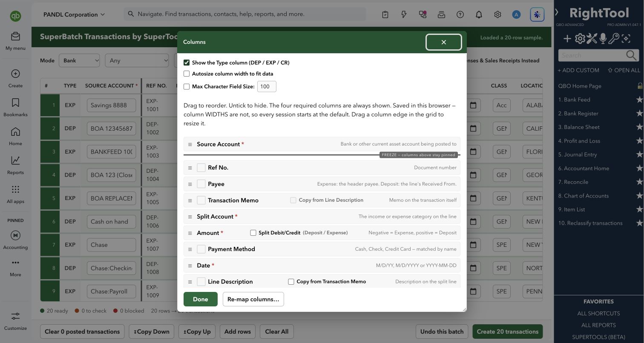Click the Bookmarks icon in left sidebar
Image resolution: width=644 pixels, height=343 pixels.
point(15,103)
